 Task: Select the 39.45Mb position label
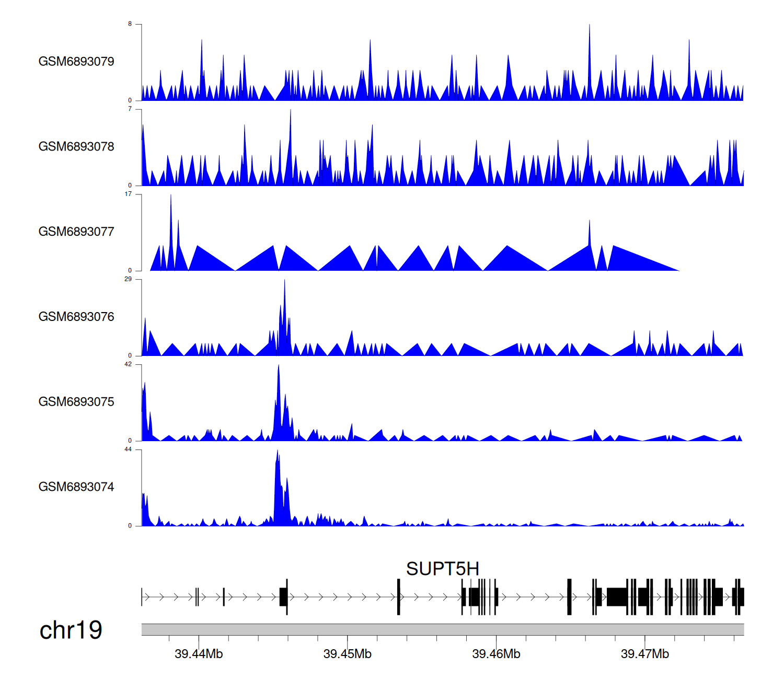[x=347, y=654]
